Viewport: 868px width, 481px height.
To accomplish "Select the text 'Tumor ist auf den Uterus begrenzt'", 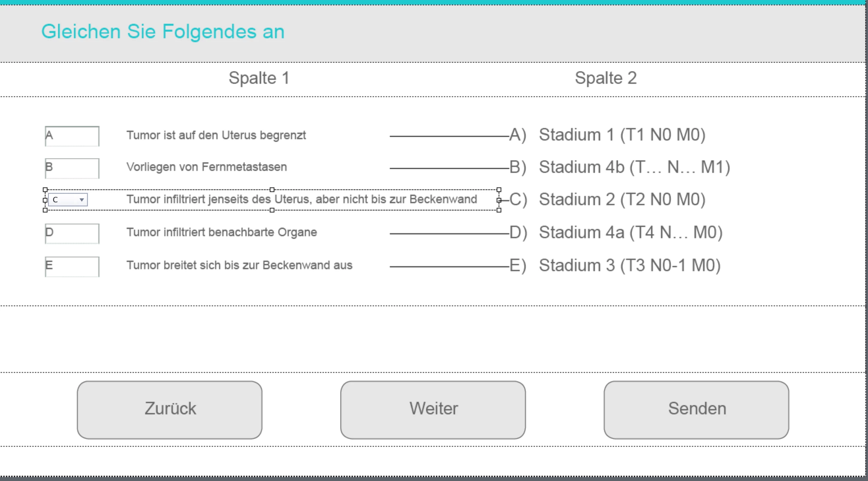I will coord(216,135).
